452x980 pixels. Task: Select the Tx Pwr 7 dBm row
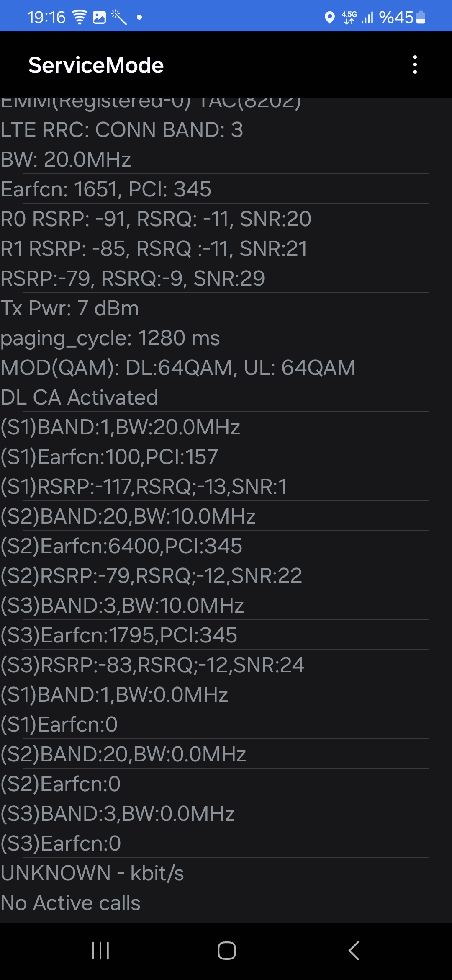(214, 308)
